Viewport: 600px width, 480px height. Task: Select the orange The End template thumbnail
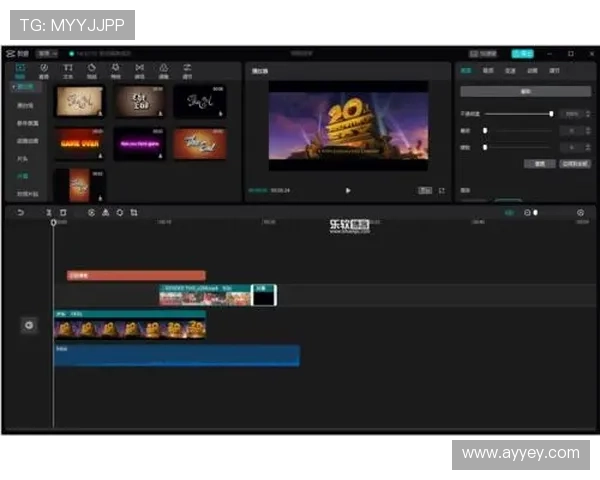click(x=200, y=144)
